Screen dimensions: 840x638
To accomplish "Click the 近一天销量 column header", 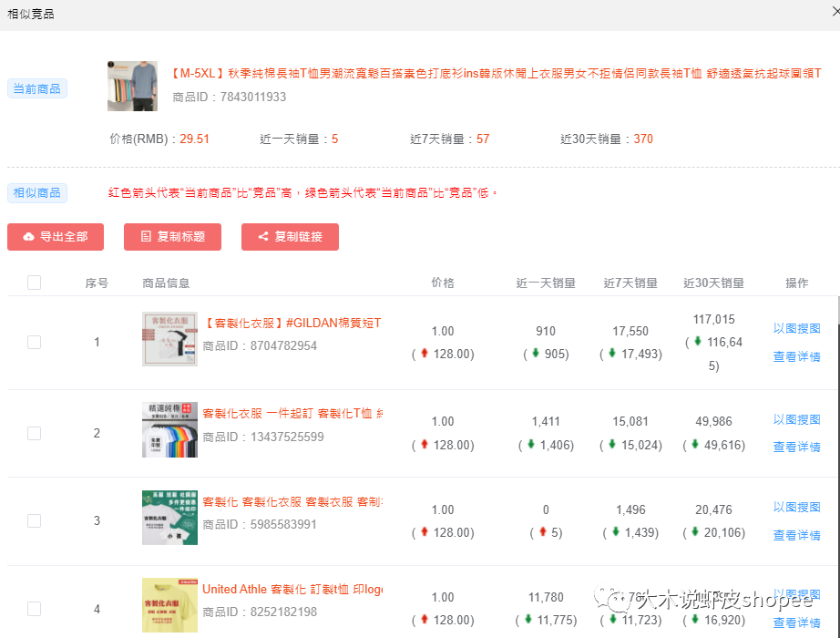I will pos(546,283).
